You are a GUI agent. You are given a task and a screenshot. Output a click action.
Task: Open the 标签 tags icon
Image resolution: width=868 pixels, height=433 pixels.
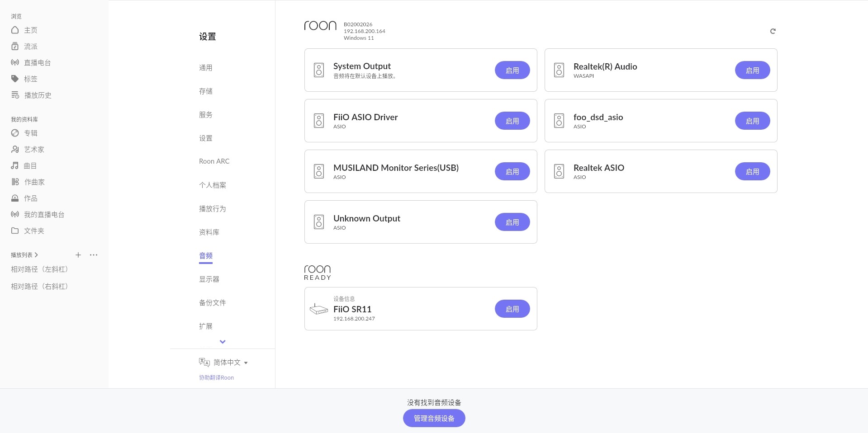[x=15, y=79]
